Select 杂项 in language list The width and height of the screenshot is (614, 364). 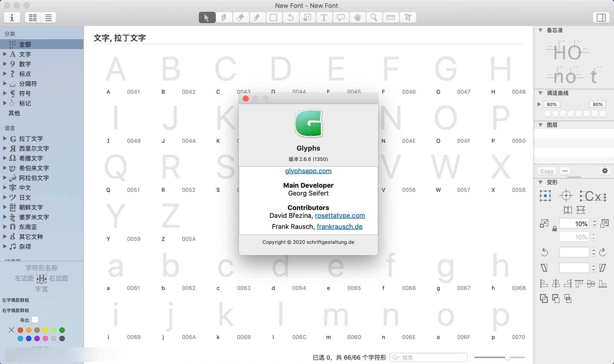(25, 247)
